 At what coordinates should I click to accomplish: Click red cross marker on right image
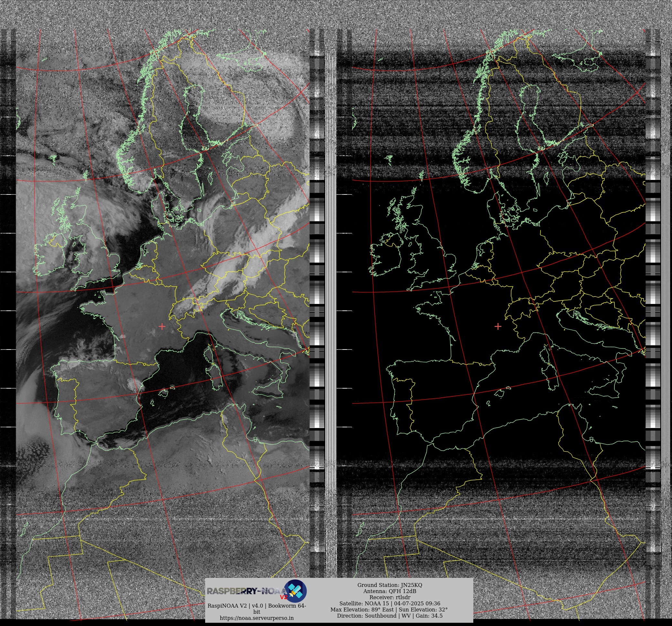(498, 326)
